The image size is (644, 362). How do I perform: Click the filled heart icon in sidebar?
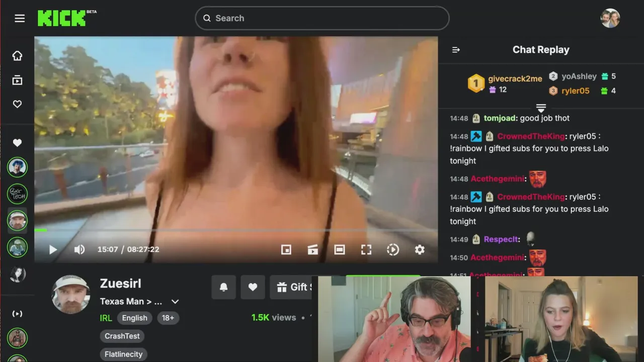point(17,143)
